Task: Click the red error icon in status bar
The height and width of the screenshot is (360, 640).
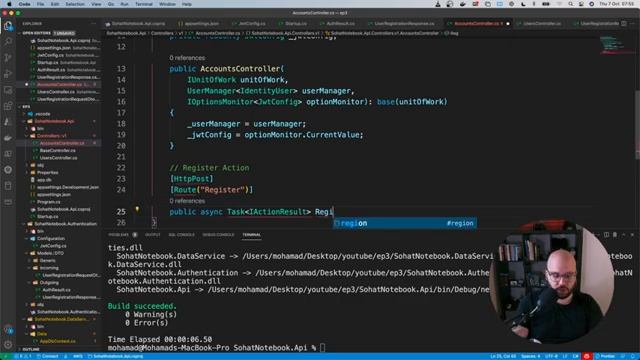Action: [x=587, y=356]
